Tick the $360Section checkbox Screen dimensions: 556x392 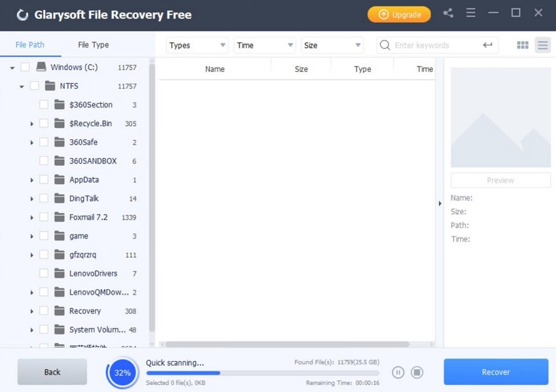[44, 105]
